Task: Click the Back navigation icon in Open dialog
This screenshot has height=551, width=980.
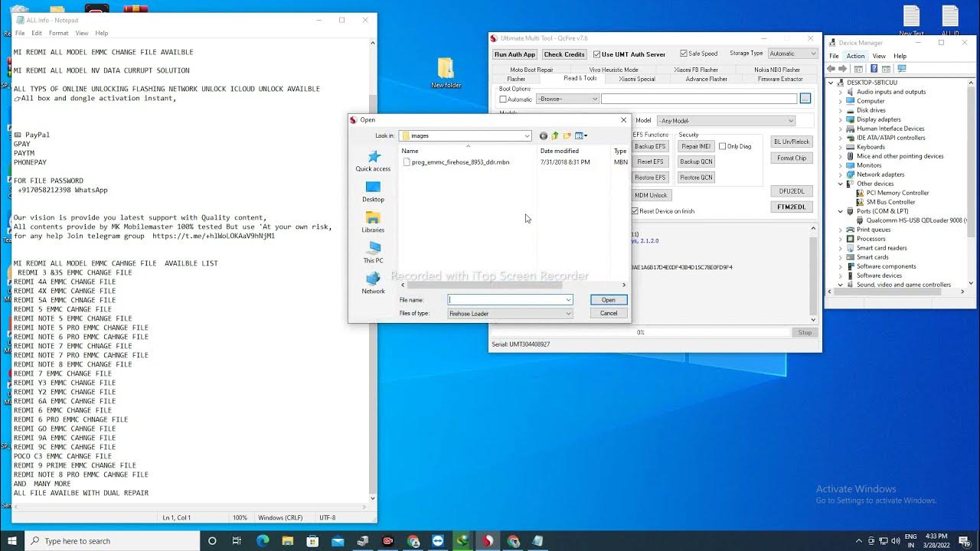Action: 544,135
